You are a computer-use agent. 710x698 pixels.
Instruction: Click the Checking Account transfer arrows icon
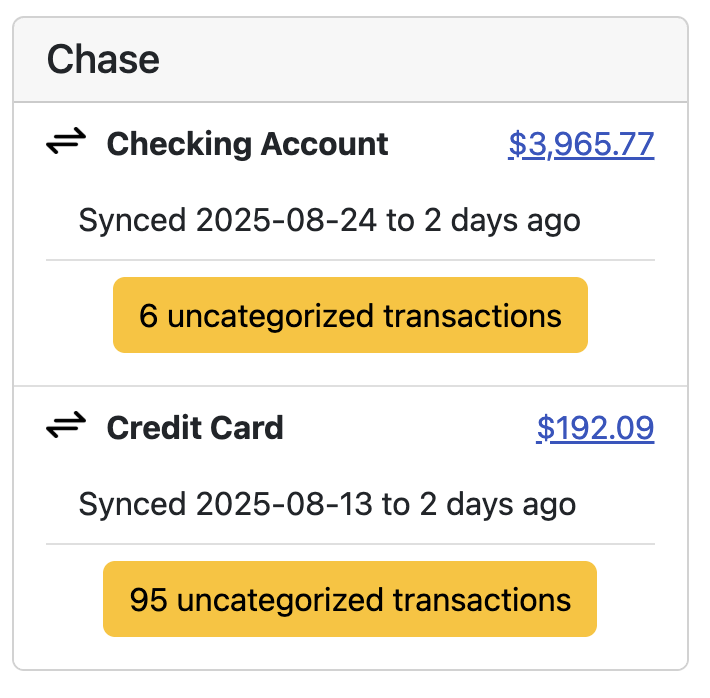(x=67, y=144)
